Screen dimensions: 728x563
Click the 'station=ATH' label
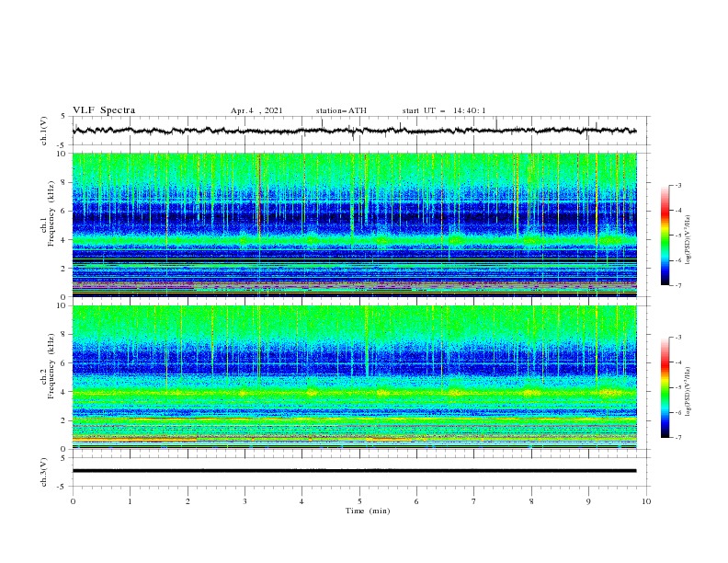[x=341, y=110]
